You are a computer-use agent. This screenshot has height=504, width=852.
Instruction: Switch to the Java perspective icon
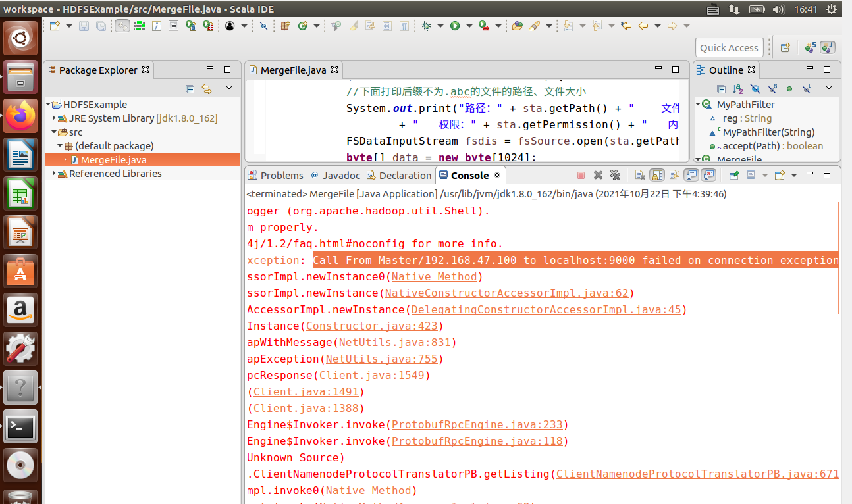pyautogui.click(x=828, y=47)
